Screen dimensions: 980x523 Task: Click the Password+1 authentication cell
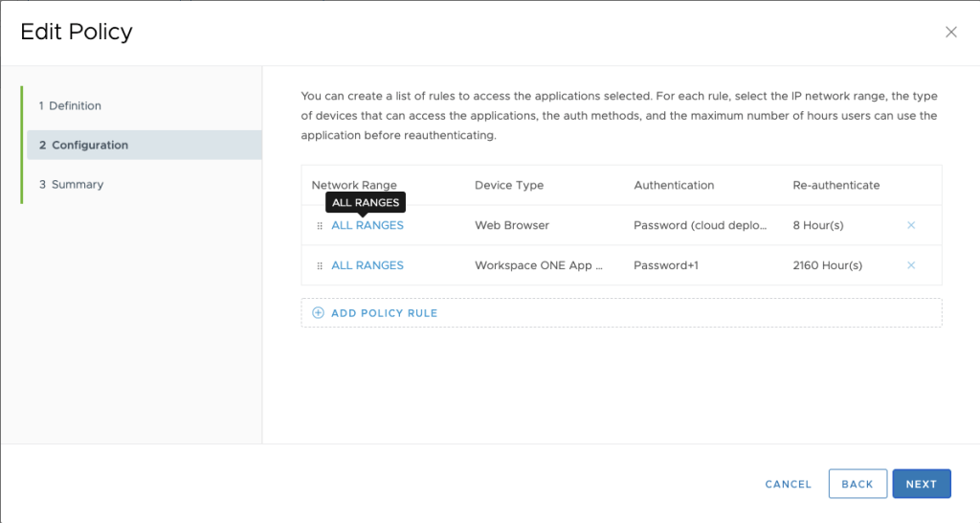(666, 265)
